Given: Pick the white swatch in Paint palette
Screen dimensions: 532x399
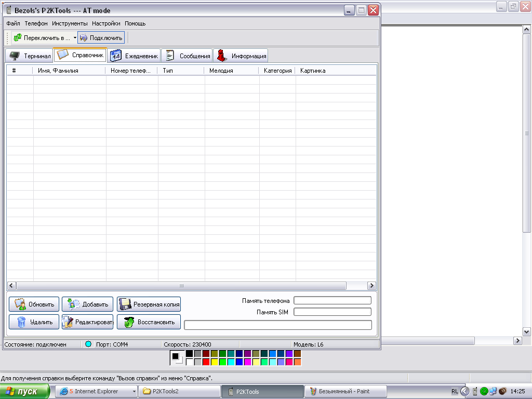Looking at the screenshot, I should coord(189,362).
